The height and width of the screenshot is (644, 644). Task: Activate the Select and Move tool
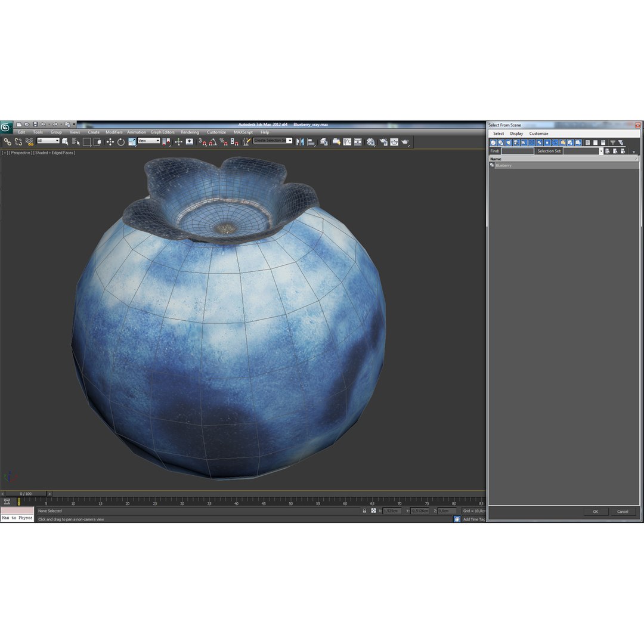coord(110,142)
